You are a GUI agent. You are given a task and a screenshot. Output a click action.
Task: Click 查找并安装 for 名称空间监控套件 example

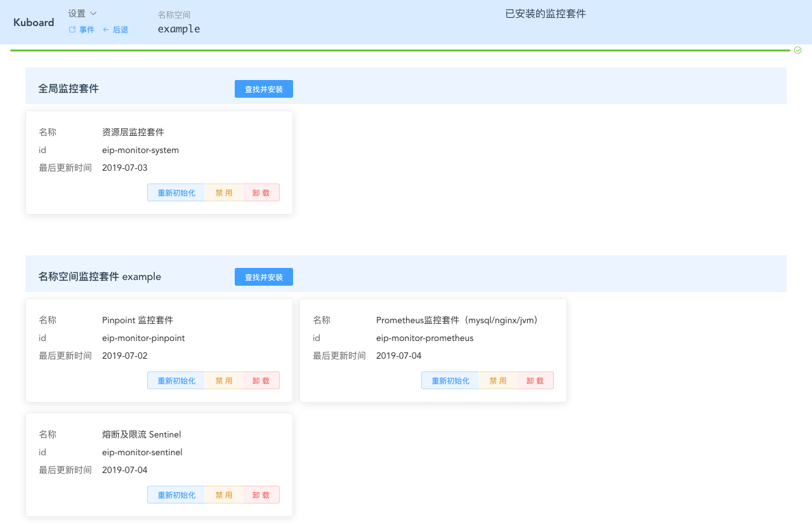point(263,277)
